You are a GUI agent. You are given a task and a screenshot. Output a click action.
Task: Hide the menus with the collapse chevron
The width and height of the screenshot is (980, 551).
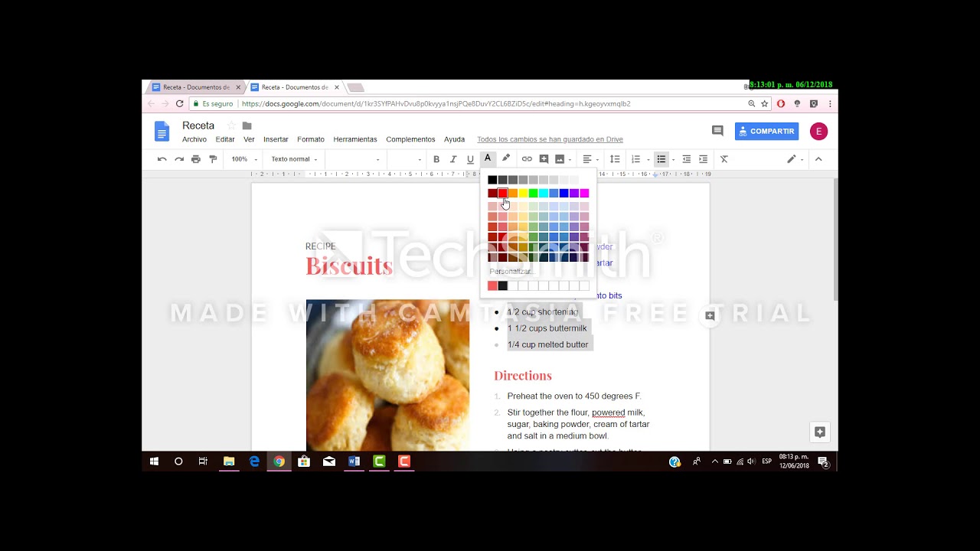pos(818,159)
